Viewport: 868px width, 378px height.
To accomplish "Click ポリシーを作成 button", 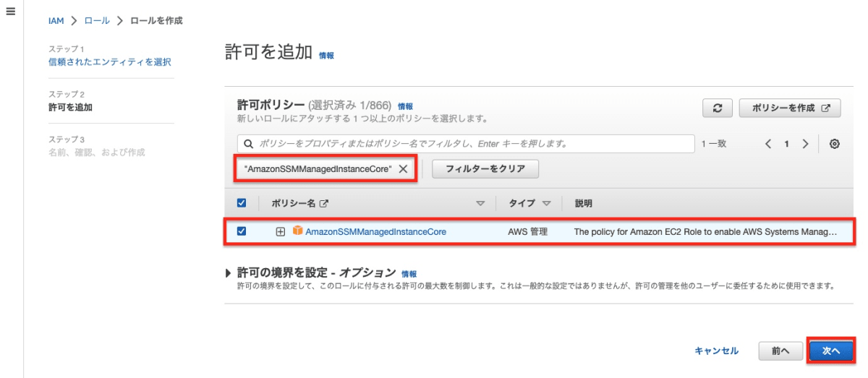I will click(791, 108).
